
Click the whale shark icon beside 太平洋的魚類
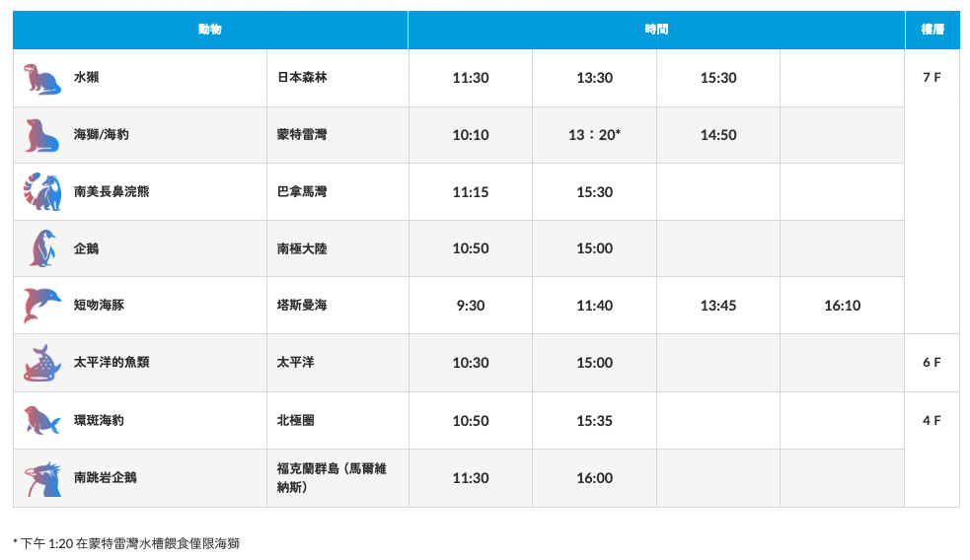(42, 363)
